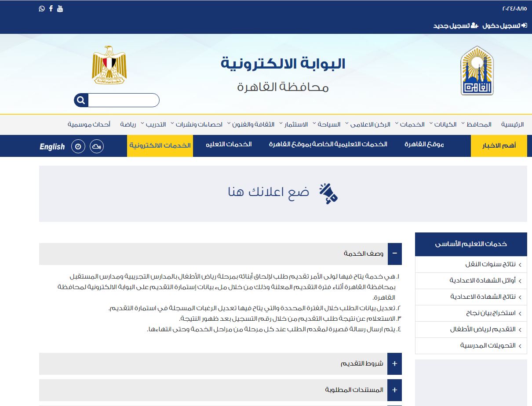Open the السياحة dropdown menu
This screenshot has height=406, width=532.
331,124
